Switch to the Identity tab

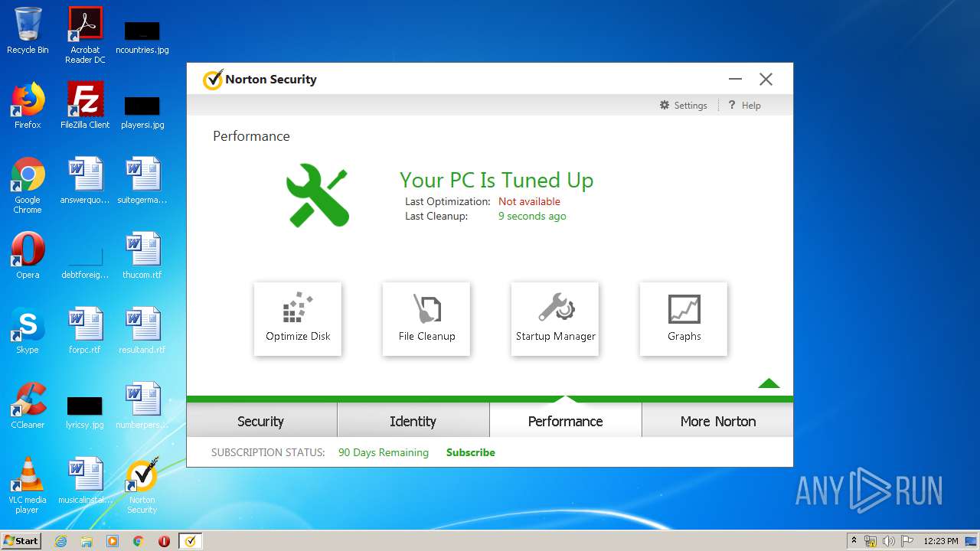click(413, 421)
